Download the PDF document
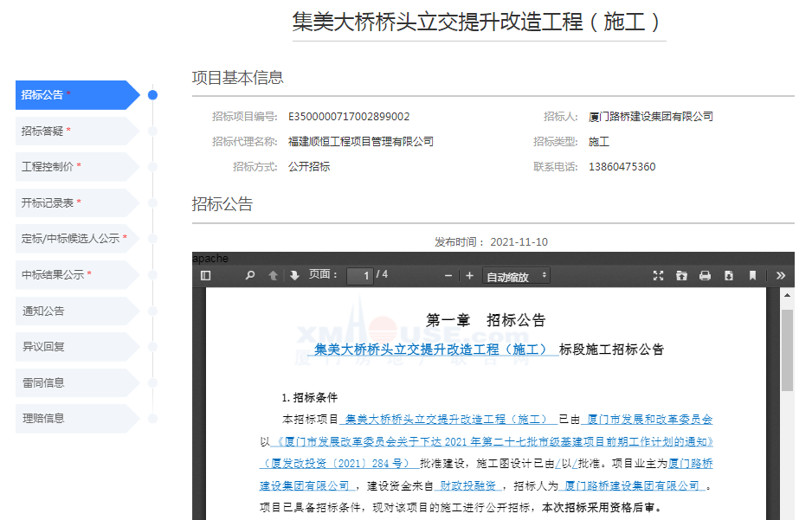This screenshot has width=812, height=520. (729, 276)
